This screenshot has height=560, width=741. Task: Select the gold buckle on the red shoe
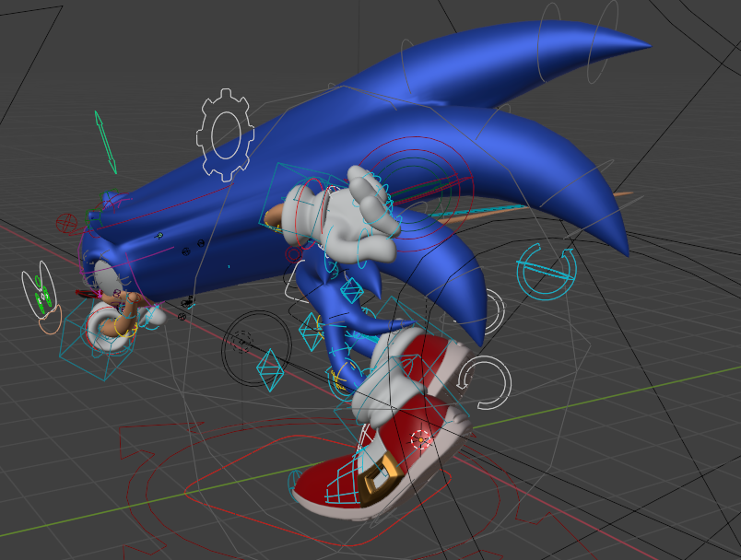coord(380,477)
